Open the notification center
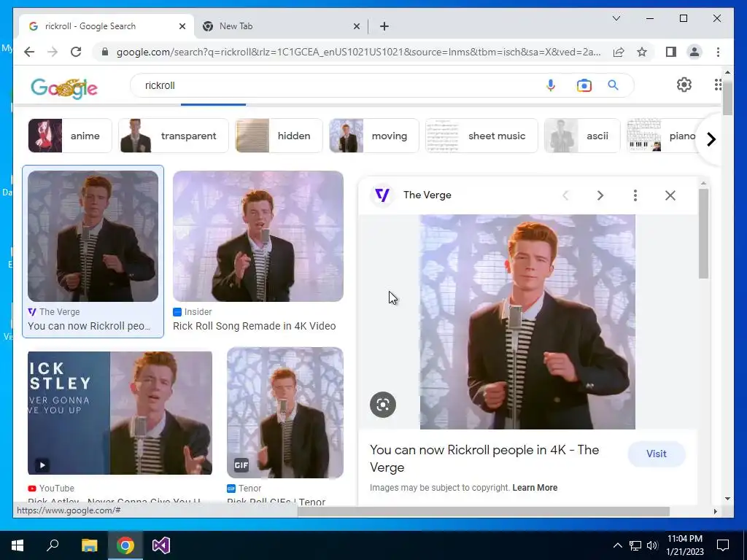The image size is (747, 560). [x=723, y=545]
